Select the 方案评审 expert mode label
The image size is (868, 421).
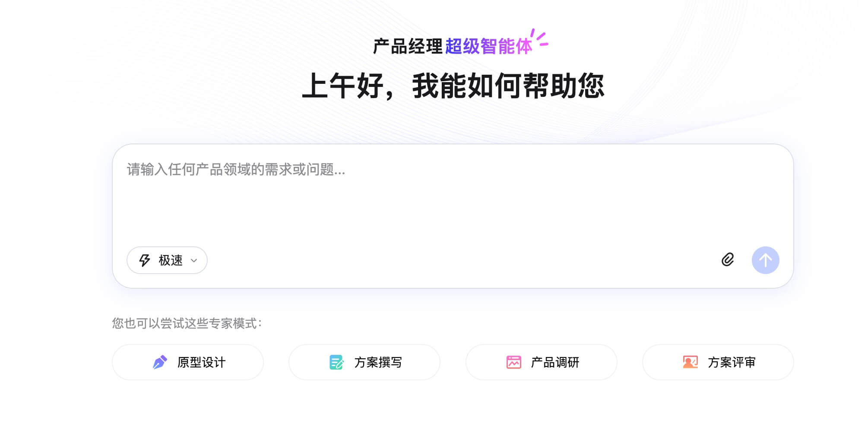tap(732, 362)
